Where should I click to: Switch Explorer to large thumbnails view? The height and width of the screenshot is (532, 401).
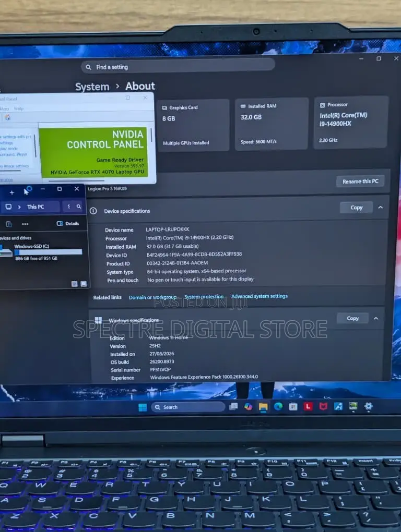(x=84, y=284)
